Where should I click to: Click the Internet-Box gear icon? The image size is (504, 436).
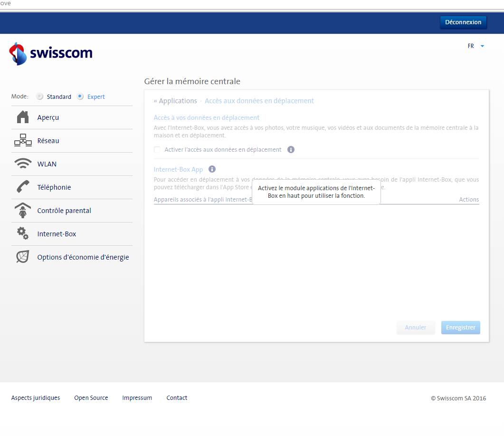pyautogui.click(x=22, y=233)
